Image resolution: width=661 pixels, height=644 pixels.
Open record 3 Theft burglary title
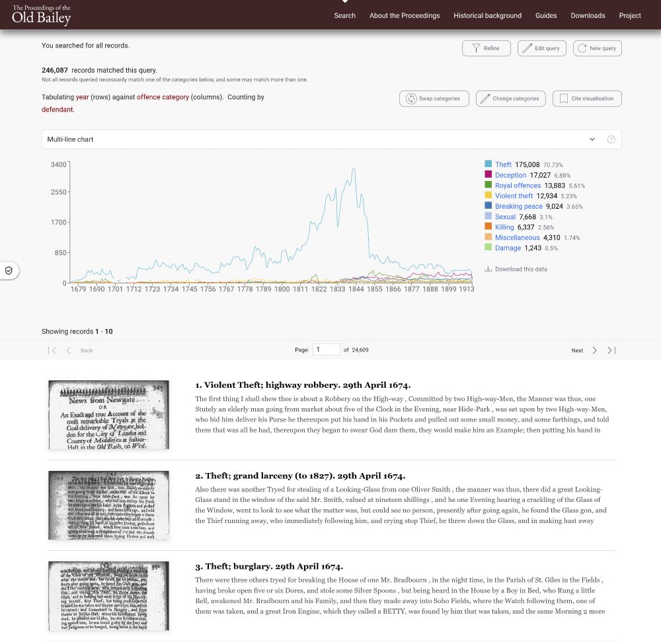click(269, 567)
